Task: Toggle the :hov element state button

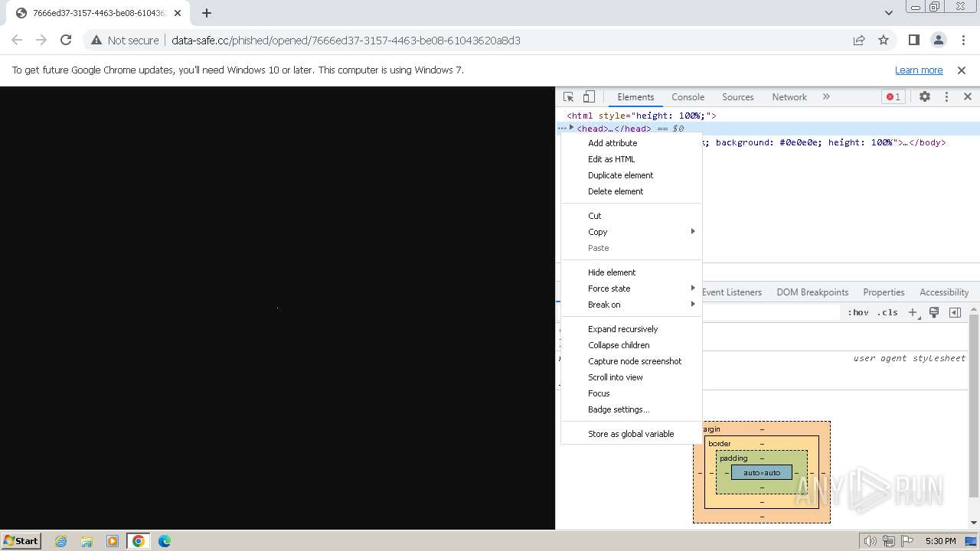Action: click(858, 312)
